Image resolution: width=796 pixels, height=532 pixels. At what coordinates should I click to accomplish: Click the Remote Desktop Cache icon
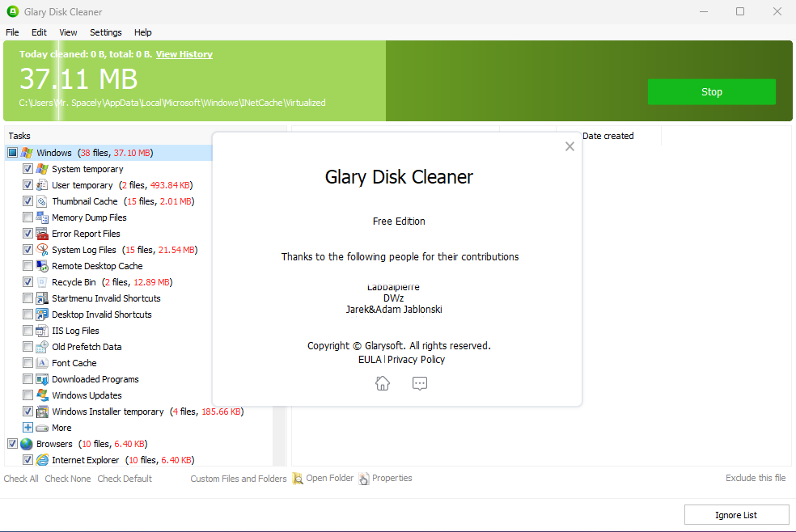[42, 266]
